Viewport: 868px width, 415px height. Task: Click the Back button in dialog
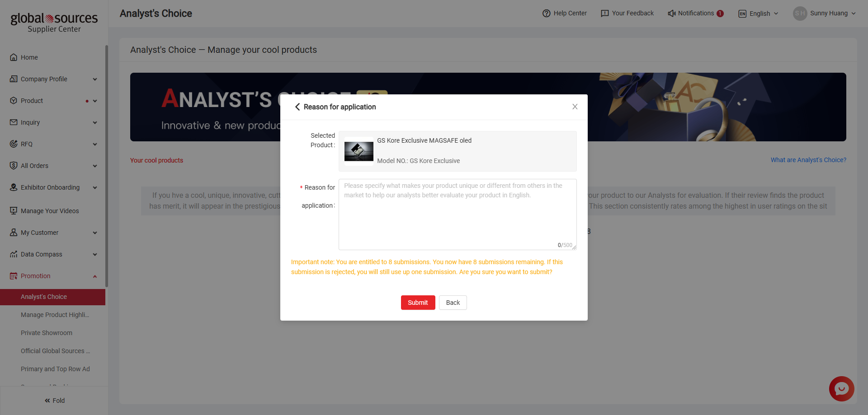click(453, 303)
